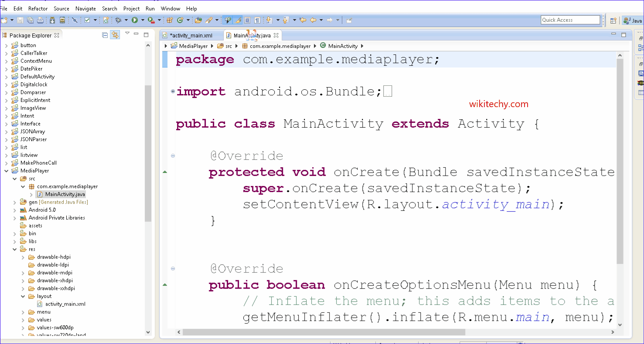
Task: Switch to the activity_main.xml editor tab
Action: 191,35
